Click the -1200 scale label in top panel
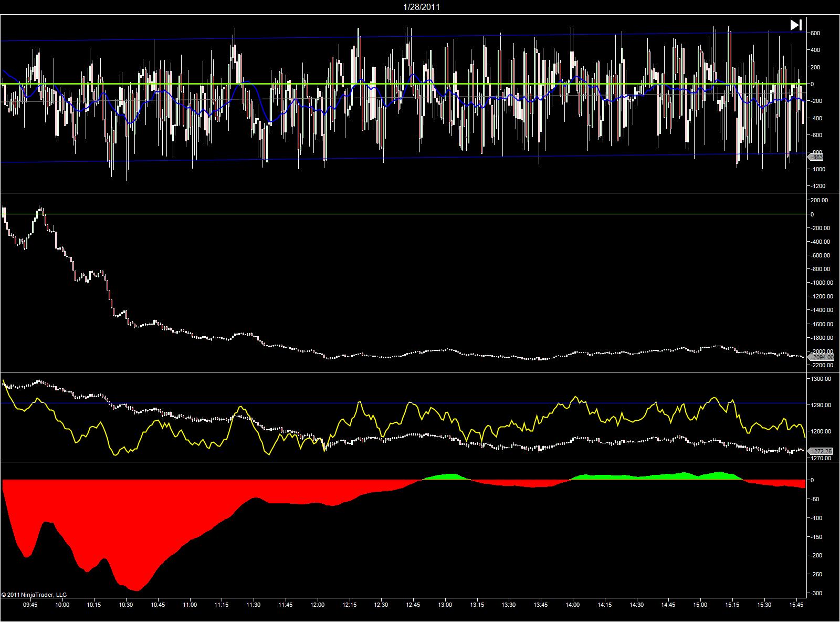The image size is (840, 622). 817,186
